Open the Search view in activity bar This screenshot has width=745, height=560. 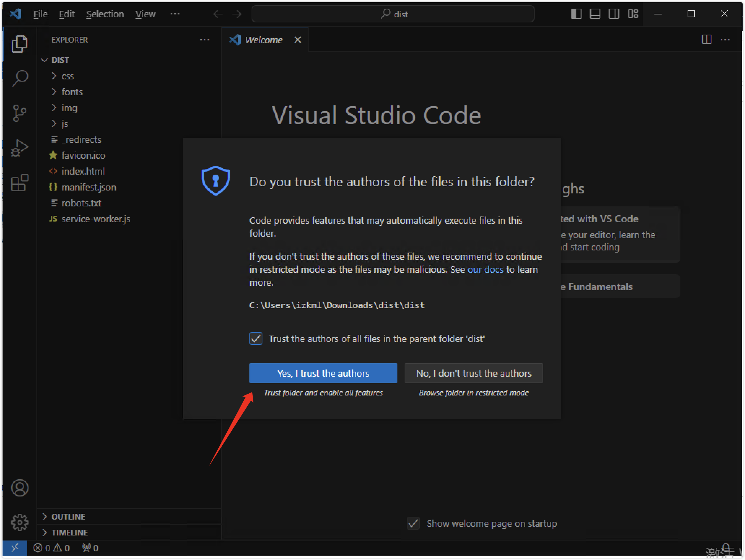[19, 78]
